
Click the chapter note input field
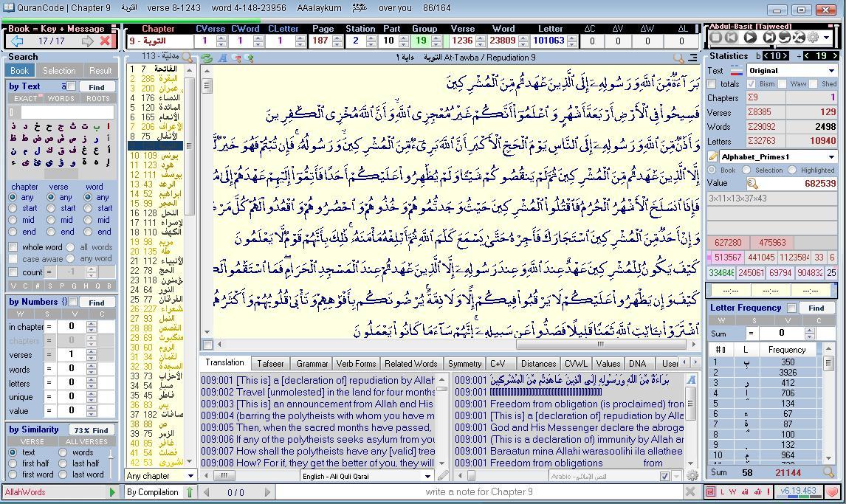tap(478, 491)
